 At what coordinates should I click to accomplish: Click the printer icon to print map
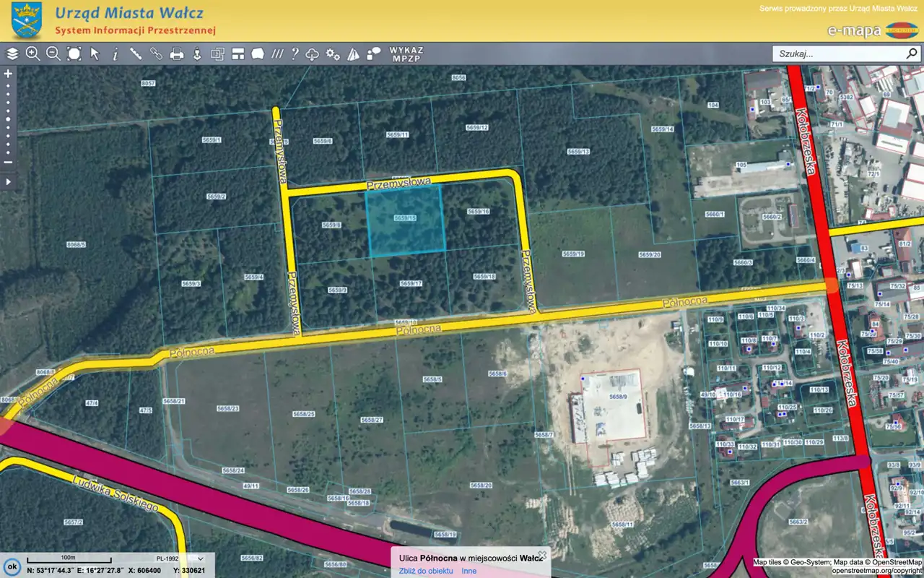[176, 53]
